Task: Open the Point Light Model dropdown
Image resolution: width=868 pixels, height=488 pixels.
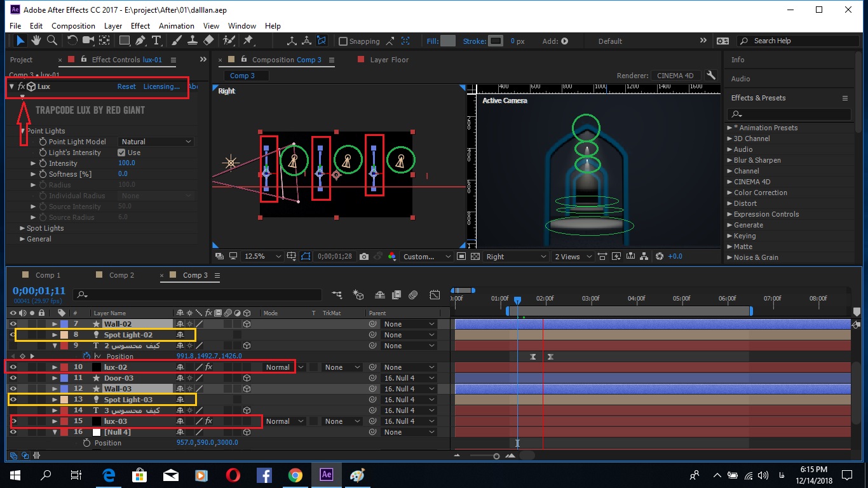Action: click(156, 142)
